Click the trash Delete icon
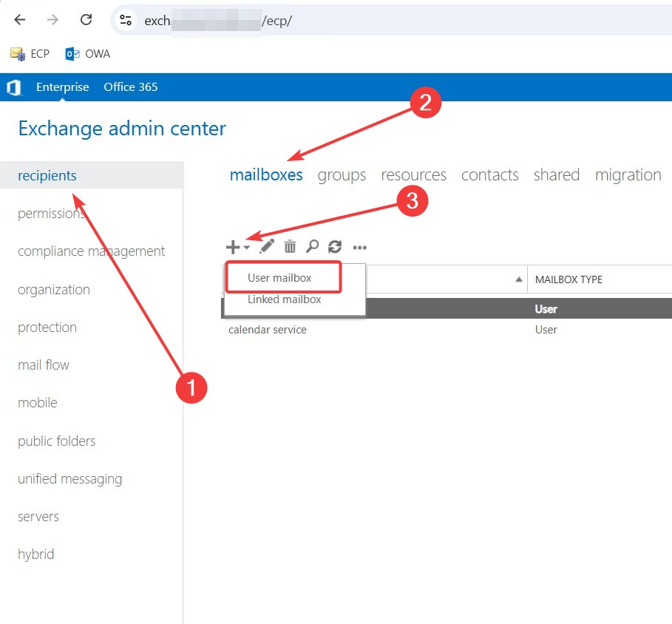This screenshot has height=624, width=672. click(x=290, y=247)
